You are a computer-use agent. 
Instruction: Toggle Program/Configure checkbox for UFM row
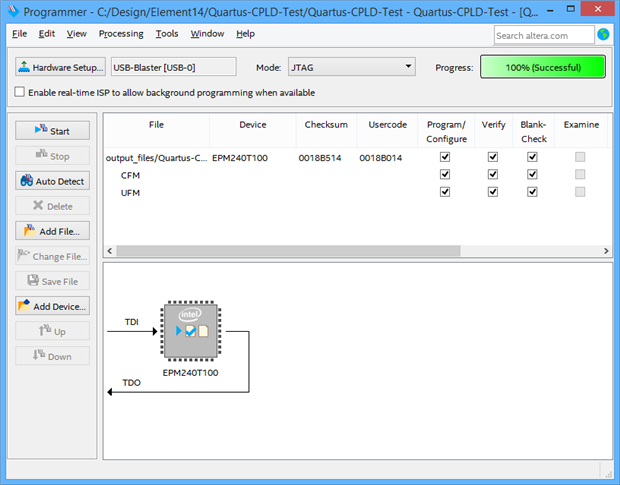(445, 192)
